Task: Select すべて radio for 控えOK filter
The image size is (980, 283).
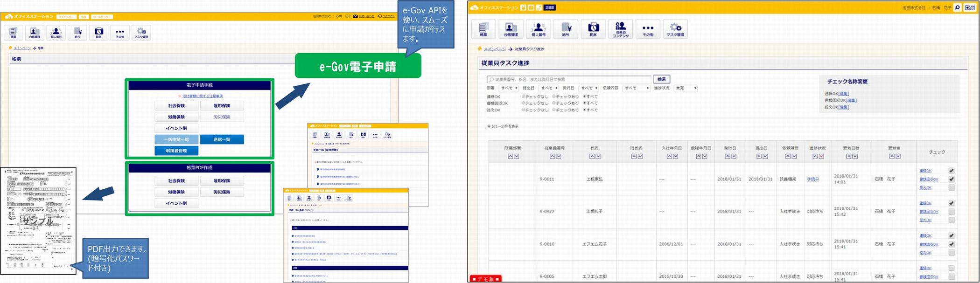Action: tap(584, 110)
